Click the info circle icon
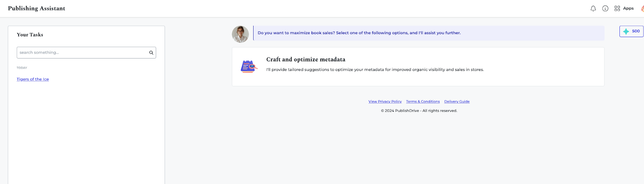The width and height of the screenshot is (644, 184). pyautogui.click(x=605, y=8)
